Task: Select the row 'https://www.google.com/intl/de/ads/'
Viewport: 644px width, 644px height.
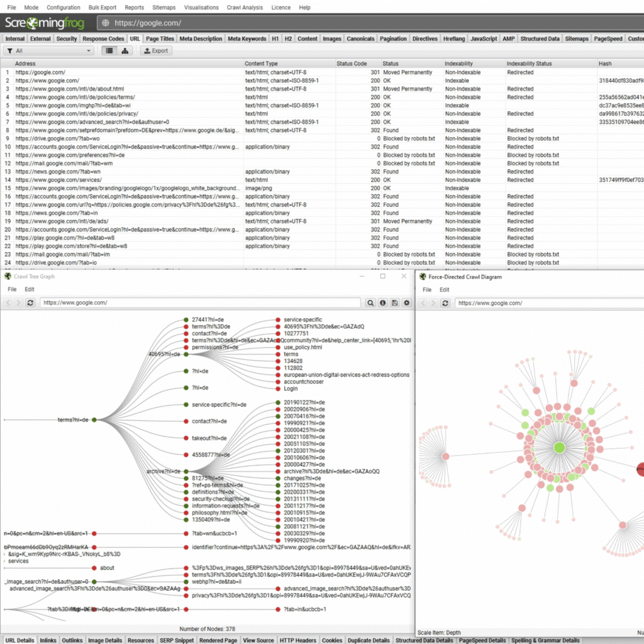Action: (322, 221)
